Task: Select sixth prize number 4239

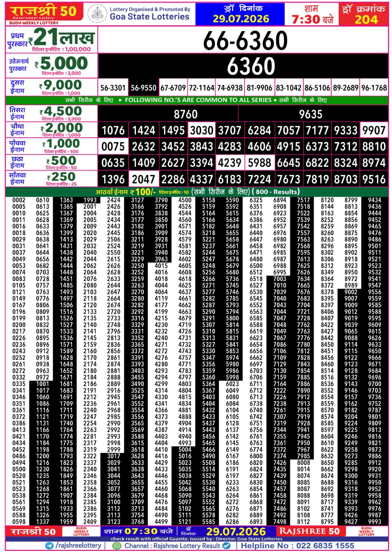Action: (x=230, y=163)
